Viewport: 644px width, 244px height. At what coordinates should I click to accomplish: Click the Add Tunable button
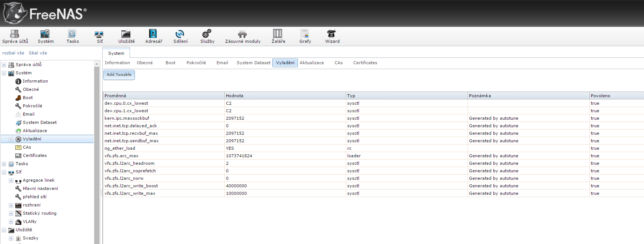click(x=119, y=75)
